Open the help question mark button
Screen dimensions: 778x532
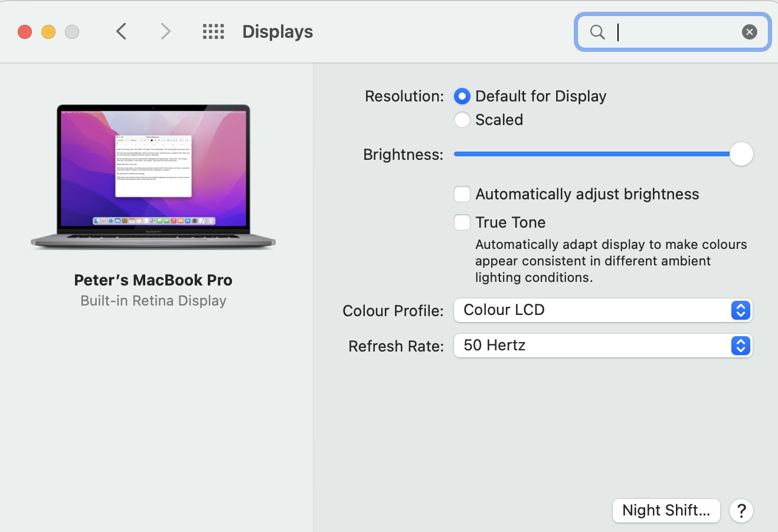click(x=741, y=510)
